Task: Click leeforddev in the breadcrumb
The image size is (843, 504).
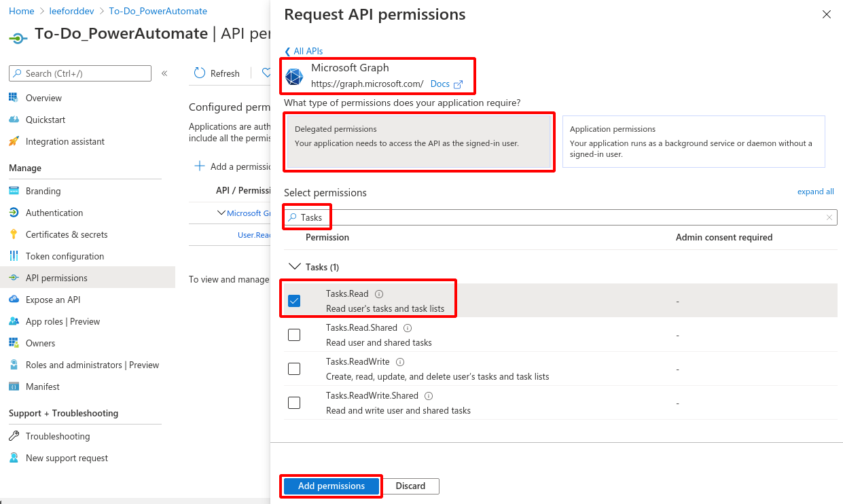Action: (x=71, y=11)
